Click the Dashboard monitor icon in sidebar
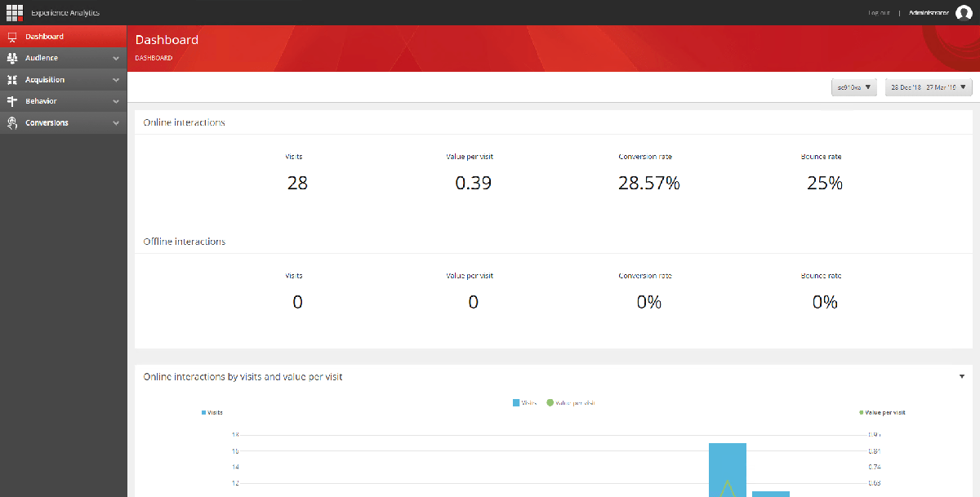 12,37
